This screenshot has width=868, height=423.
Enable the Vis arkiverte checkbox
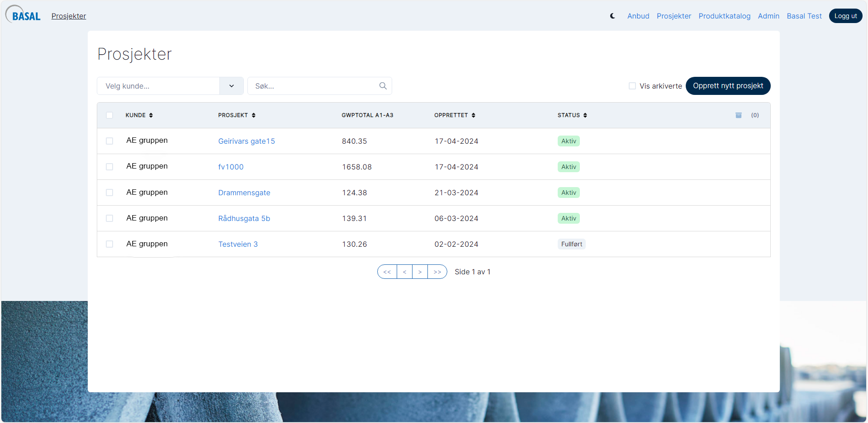pyautogui.click(x=632, y=86)
